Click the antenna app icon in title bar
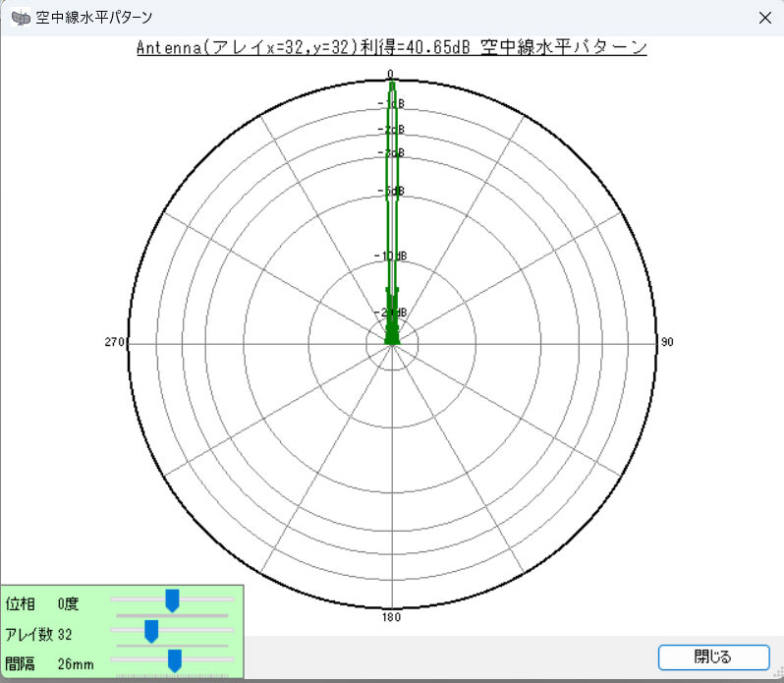 click(x=20, y=17)
